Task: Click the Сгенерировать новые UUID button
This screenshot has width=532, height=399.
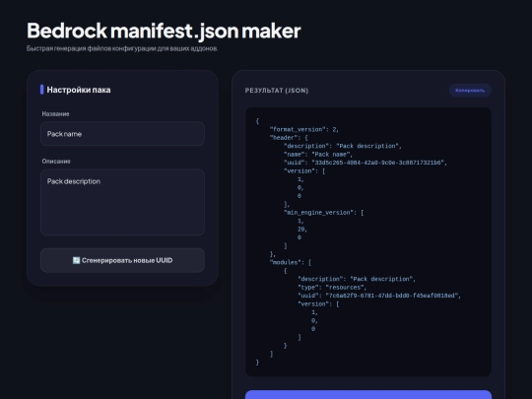Action: point(122,260)
